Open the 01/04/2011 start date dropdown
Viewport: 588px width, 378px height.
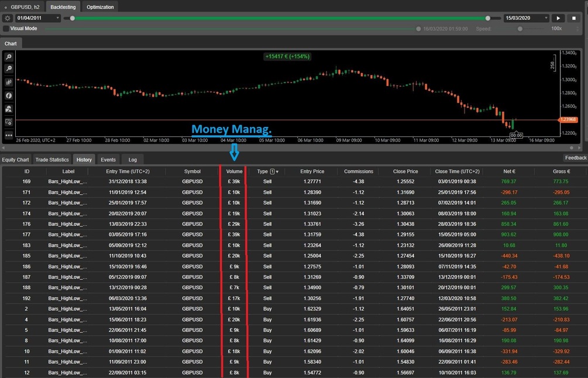pos(37,18)
